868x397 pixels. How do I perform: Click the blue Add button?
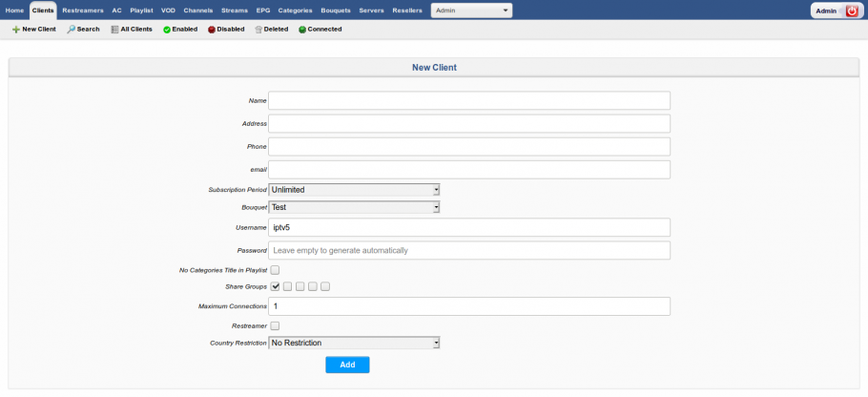click(347, 365)
